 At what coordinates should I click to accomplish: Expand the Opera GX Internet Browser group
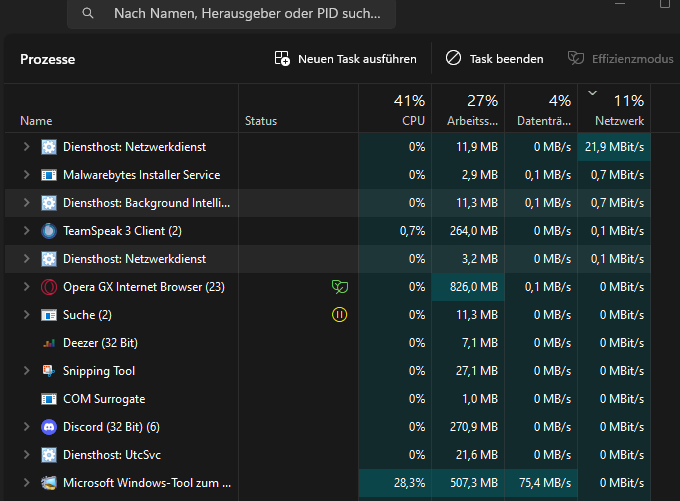pos(26,287)
